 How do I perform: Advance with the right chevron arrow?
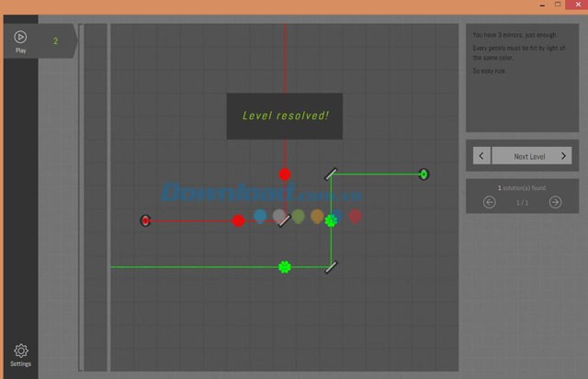click(564, 156)
